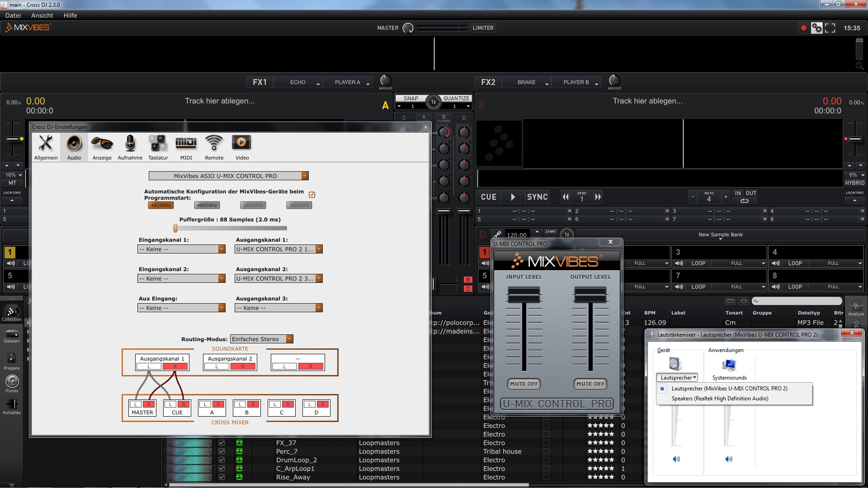Adjust OUTPUT LEVEL fader in U-MIX panel

click(x=590, y=295)
